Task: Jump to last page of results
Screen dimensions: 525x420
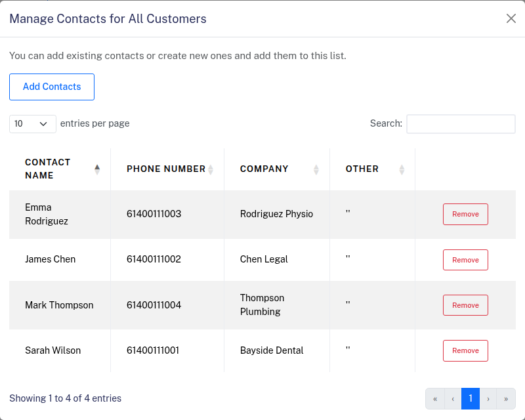Action: click(x=506, y=398)
